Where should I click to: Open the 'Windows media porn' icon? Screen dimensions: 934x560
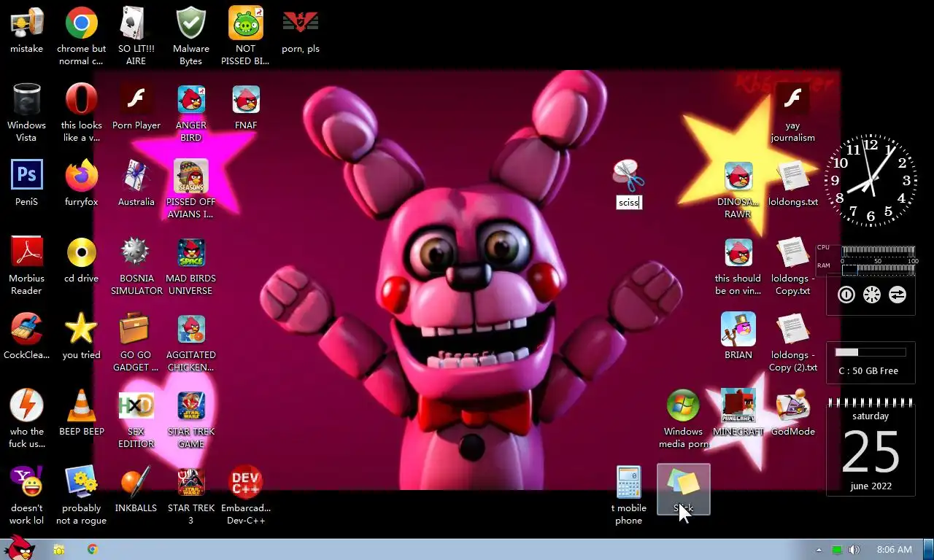tap(684, 405)
